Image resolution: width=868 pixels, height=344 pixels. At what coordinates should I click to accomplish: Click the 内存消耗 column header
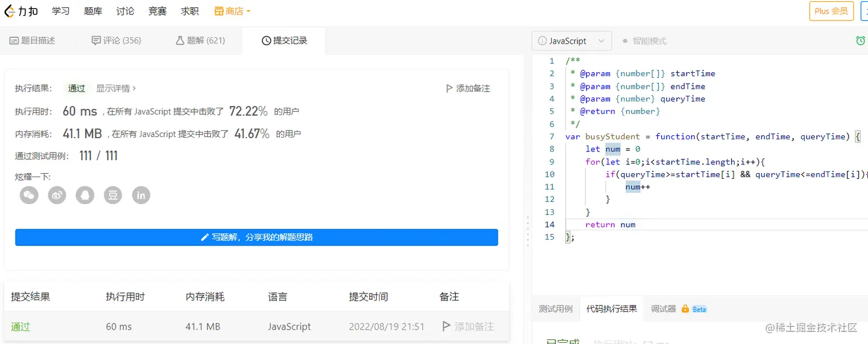click(x=205, y=296)
